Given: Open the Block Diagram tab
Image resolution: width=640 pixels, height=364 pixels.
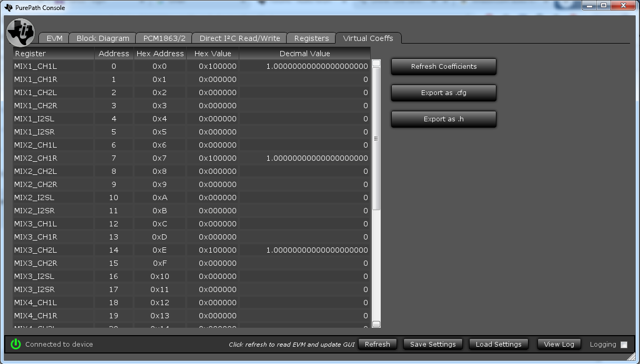Looking at the screenshot, I should click(103, 38).
